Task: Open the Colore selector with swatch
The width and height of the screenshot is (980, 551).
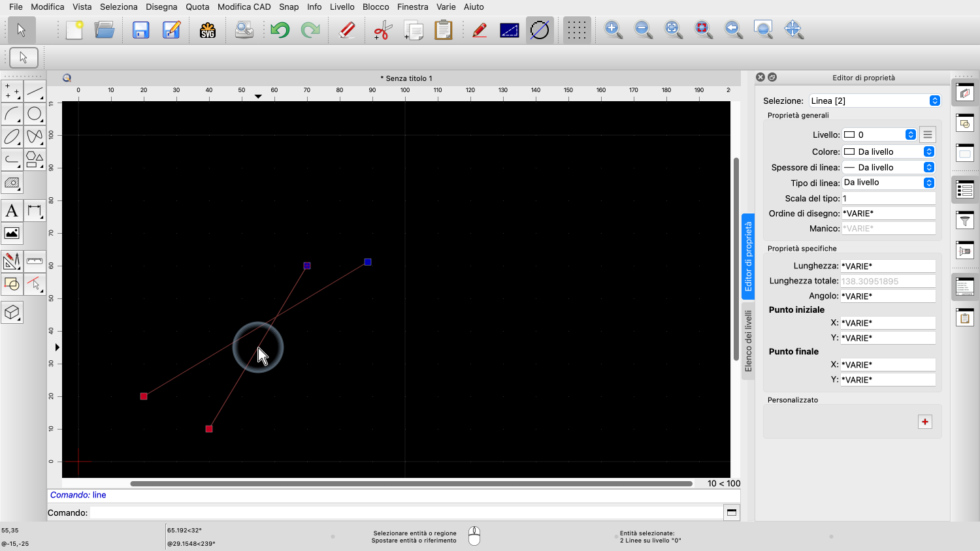Action: [888, 151]
